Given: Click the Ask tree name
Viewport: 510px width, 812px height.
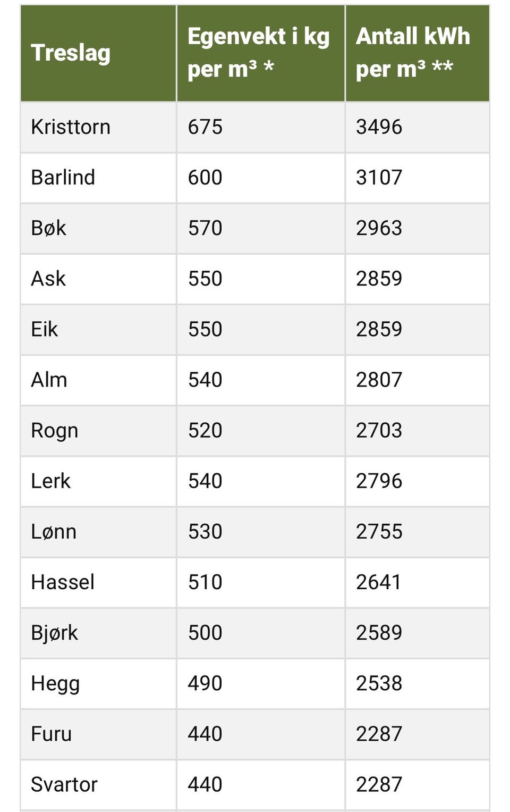Looking at the screenshot, I should click(x=48, y=279).
